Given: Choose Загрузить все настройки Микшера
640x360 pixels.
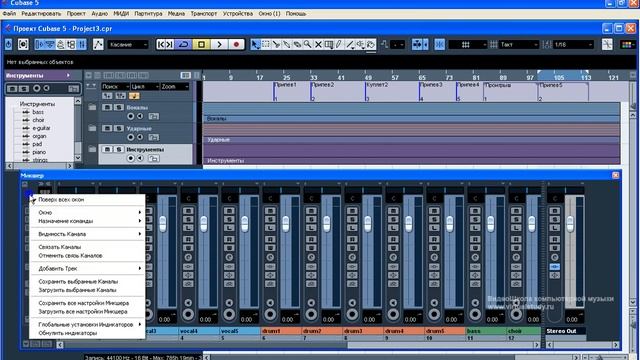Looking at the screenshot, I should pos(87,311).
